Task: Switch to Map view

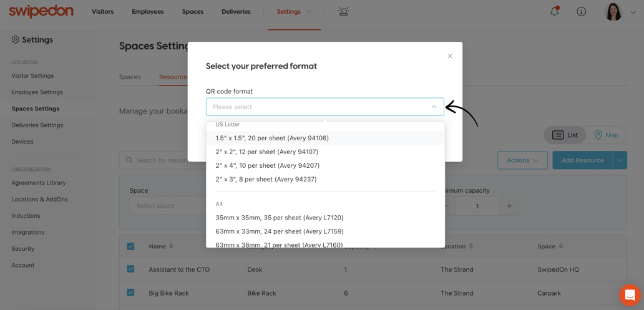Action: (606, 135)
